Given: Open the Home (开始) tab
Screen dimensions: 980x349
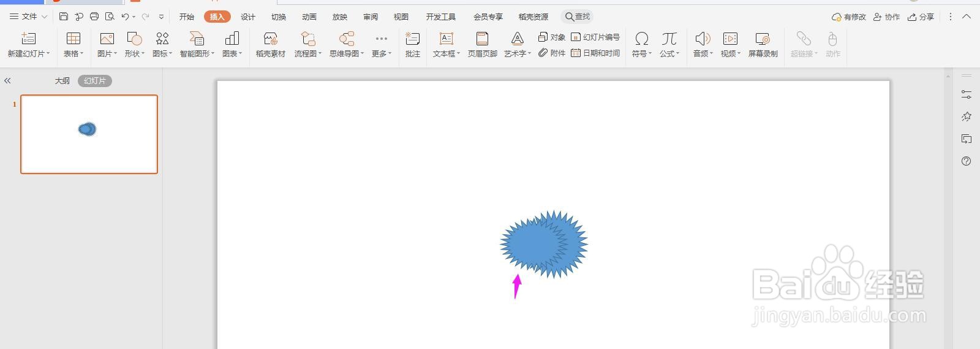Looking at the screenshot, I should point(187,17).
